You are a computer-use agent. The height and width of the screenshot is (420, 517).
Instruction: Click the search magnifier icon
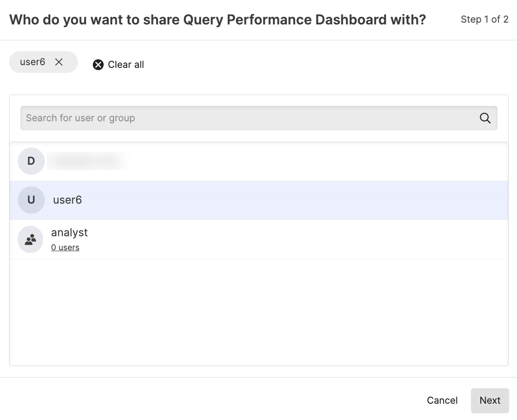[x=485, y=118]
